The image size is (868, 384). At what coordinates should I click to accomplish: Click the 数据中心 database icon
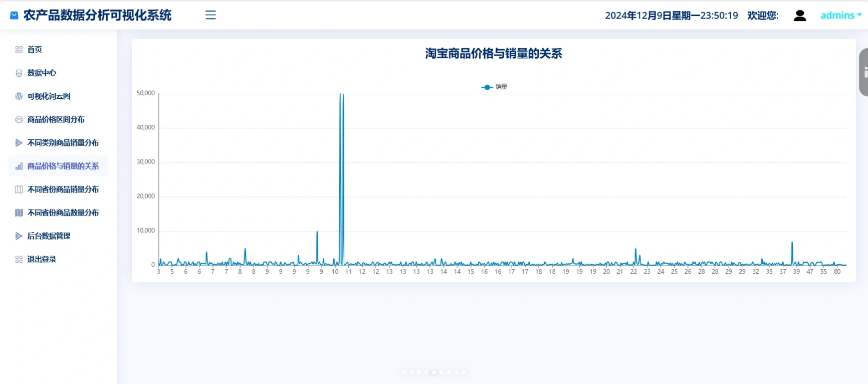pos(19,73)
